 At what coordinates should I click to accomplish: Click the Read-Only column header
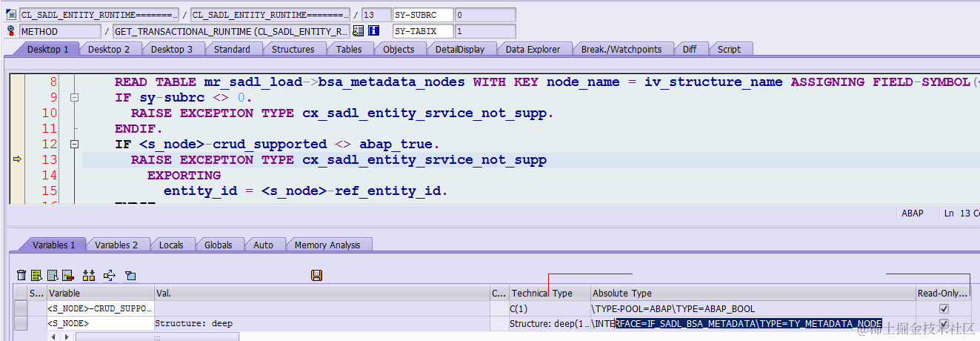(x=943, y=294)
